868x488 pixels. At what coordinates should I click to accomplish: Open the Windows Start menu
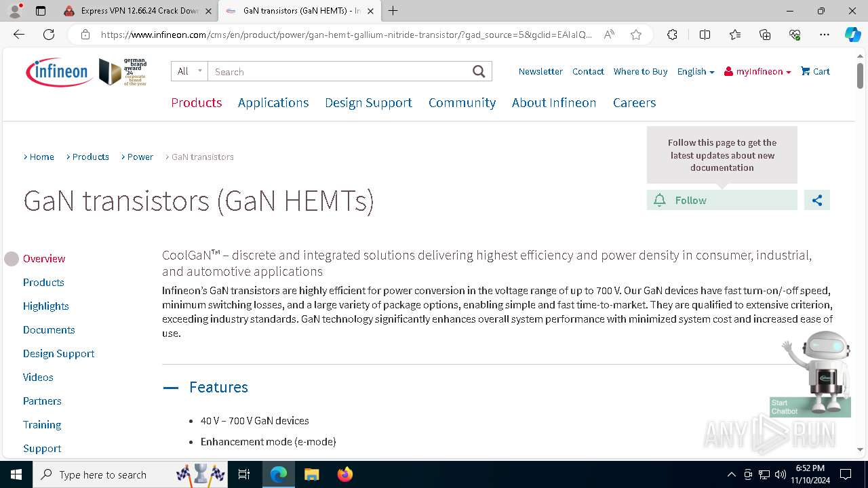tap(16, 474)
